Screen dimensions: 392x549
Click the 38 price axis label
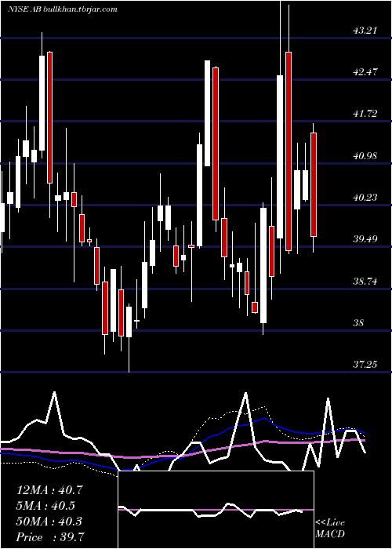pos(358,323)
